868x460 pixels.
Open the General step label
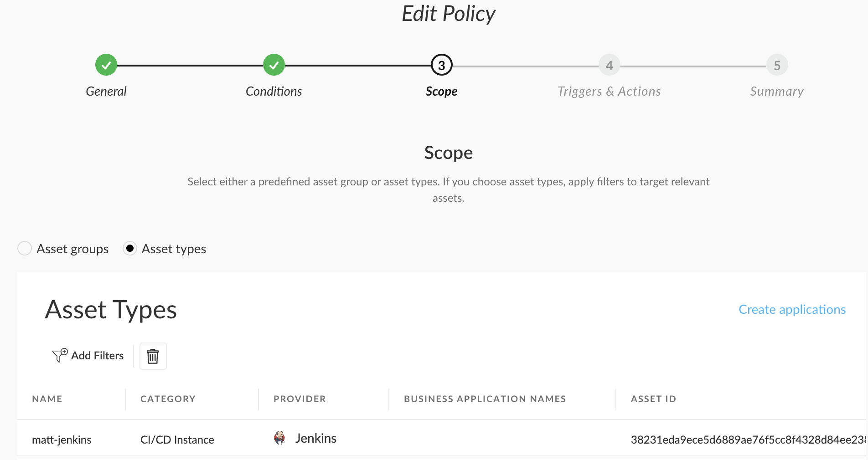pos(106,92)
